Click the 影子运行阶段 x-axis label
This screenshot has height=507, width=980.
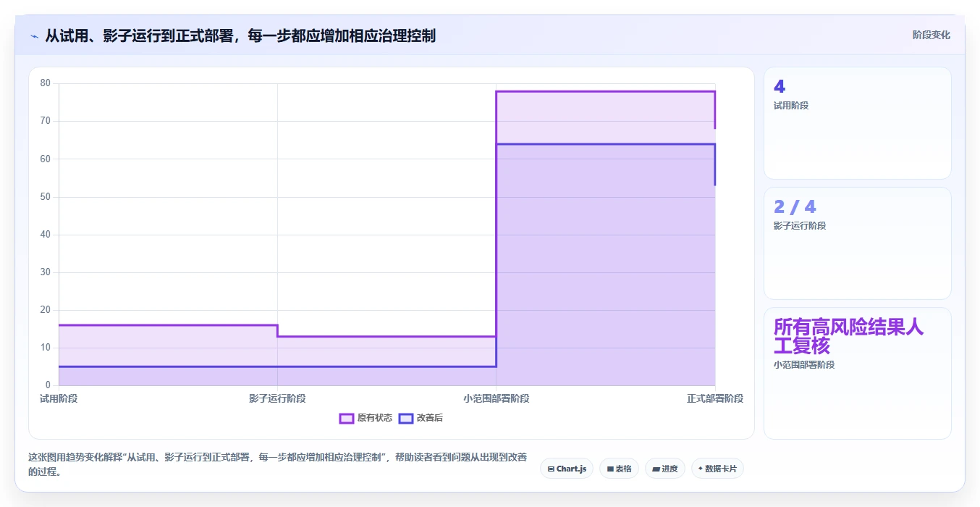(x=277, y=398)
